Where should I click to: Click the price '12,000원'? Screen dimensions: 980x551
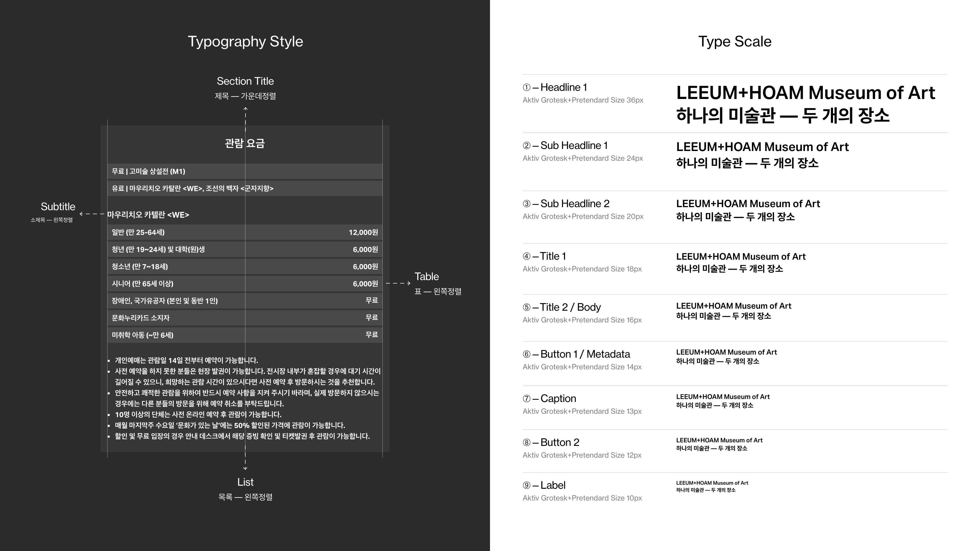tap(363, 232)
